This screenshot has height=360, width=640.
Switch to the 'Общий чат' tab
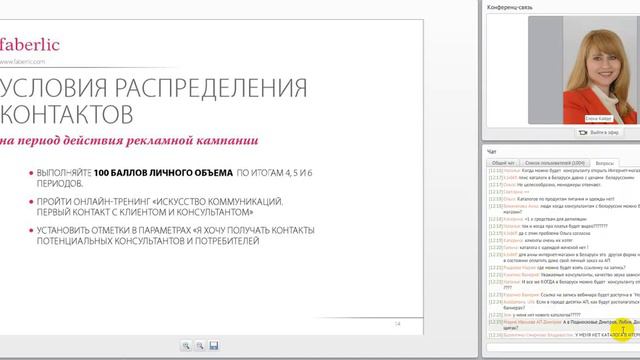point(503,163)
